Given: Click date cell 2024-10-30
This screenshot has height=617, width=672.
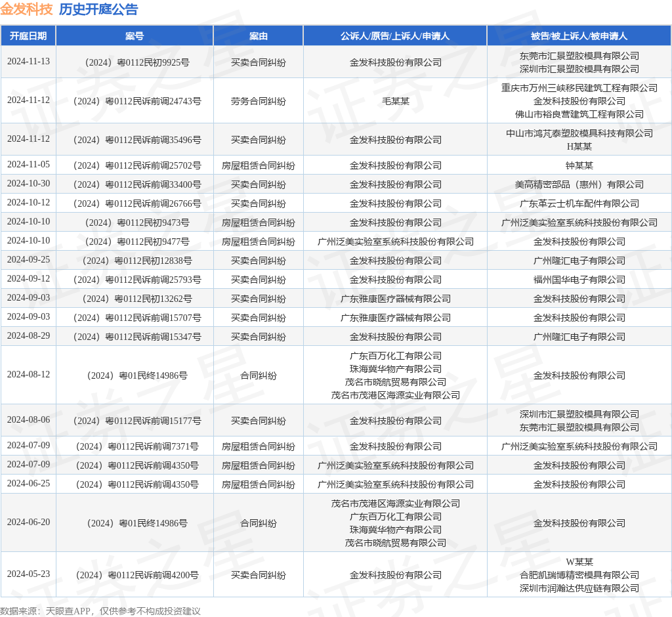Looking at the screenshot, I should pyautogui.click(x=28, y=184).
